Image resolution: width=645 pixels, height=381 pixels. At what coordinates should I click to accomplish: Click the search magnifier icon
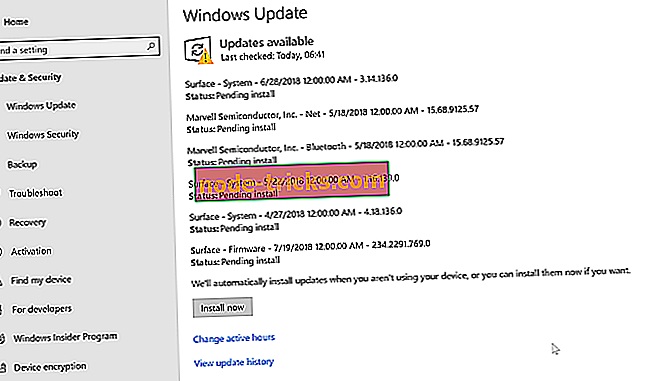pyautogui.click(x=151, y=46)
